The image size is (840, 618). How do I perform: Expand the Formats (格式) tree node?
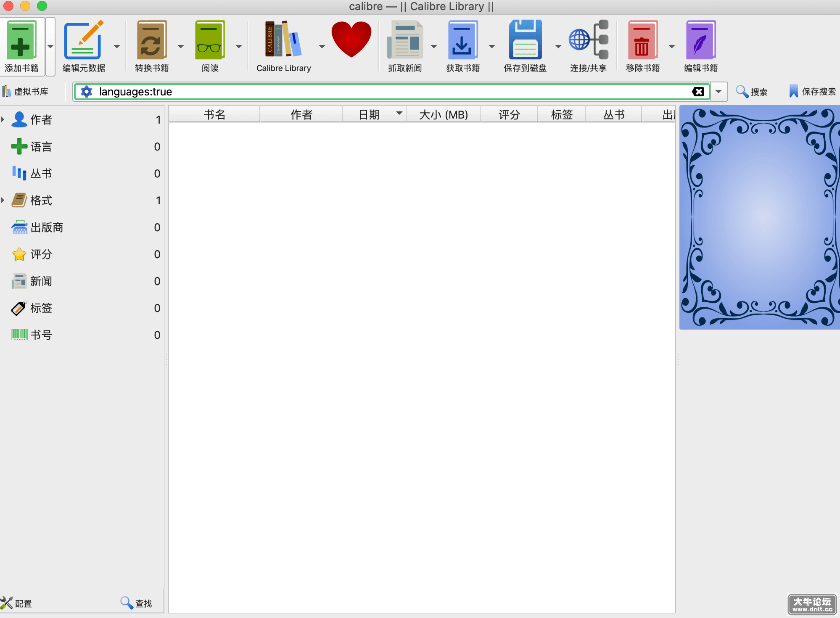pos(3,200)
